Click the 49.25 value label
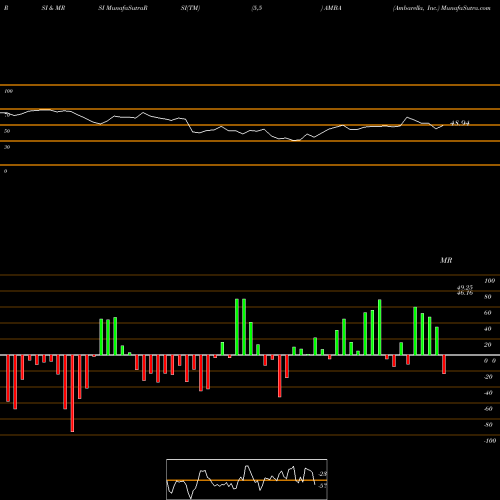This screenshot has width=500, height=500. [x=465, y=287]
